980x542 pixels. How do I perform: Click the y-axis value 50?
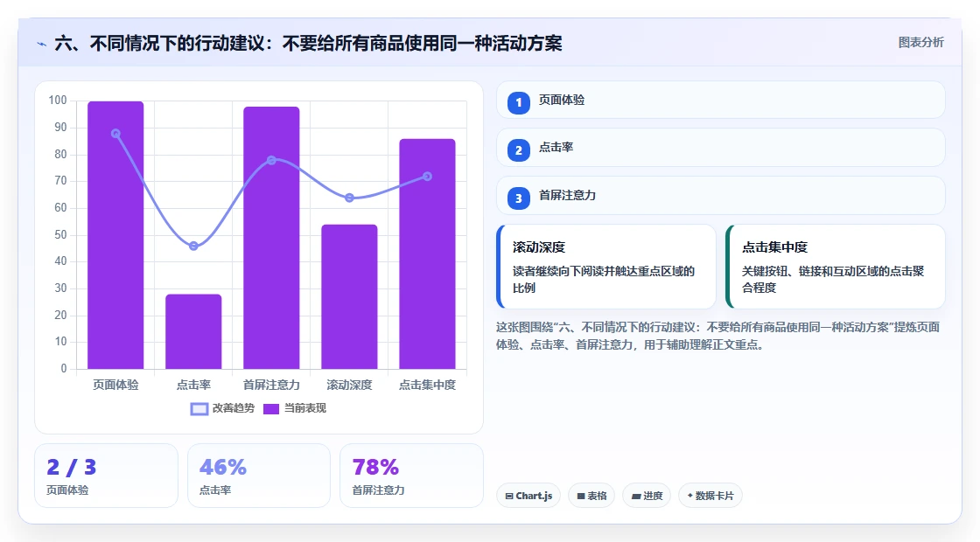[60, 235]
